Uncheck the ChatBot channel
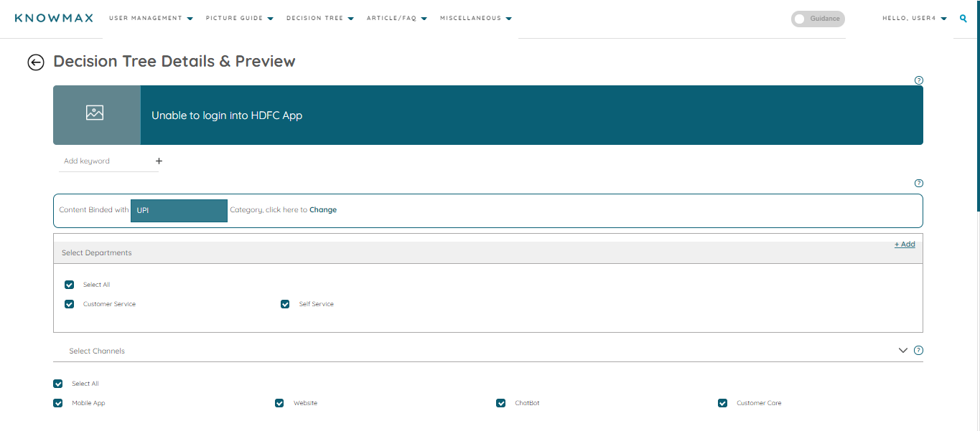The width and height of the screenshot is (980, 431). click(x=500, y=403)
